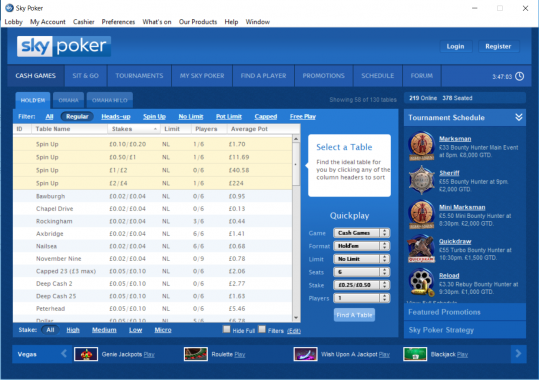This screenshot has width=539, height=380.
Task: Collapse the Tournament Schedule panel chevron
Action: coord(519,117)
